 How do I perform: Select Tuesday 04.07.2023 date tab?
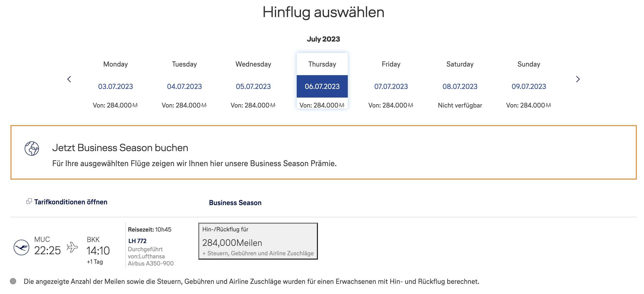tap(184, 86)
